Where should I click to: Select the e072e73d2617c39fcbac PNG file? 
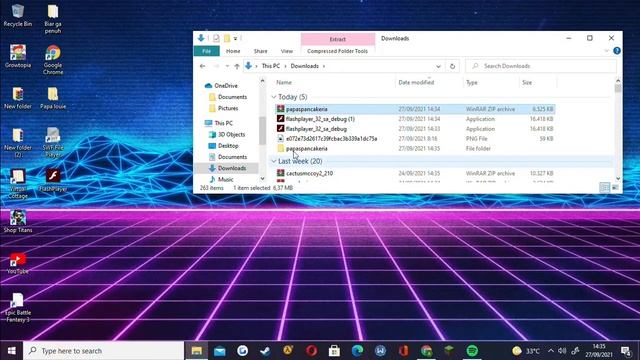coord(415,139)
